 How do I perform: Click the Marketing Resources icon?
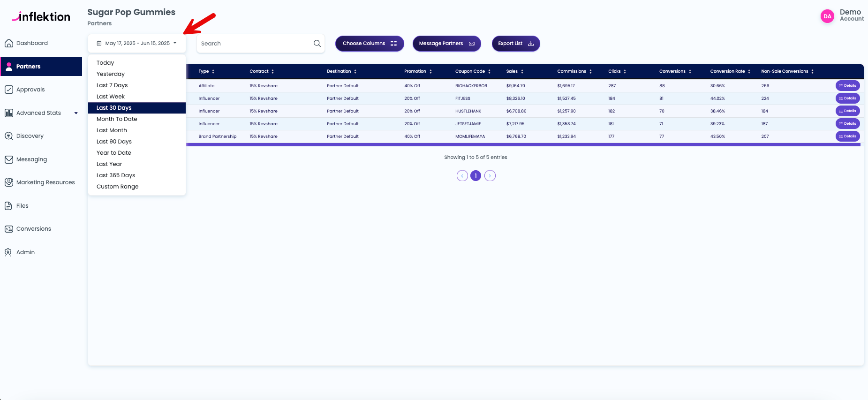(8, 182)
